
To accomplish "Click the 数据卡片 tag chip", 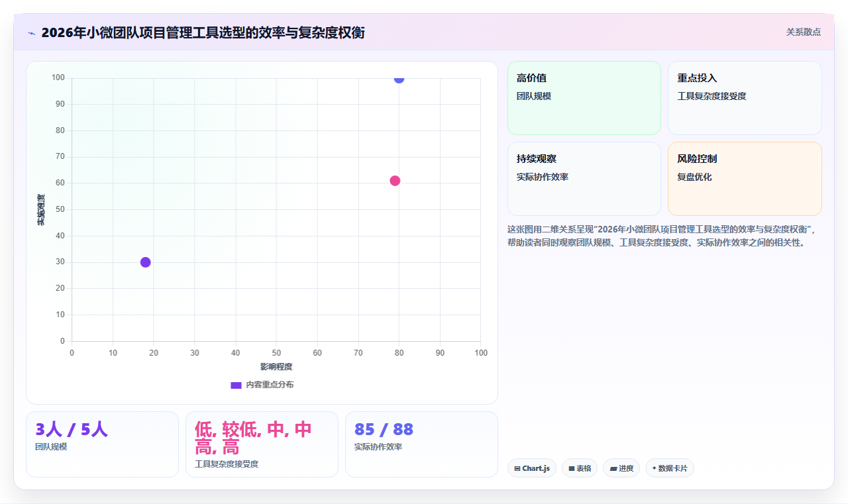I will [670, 468].
